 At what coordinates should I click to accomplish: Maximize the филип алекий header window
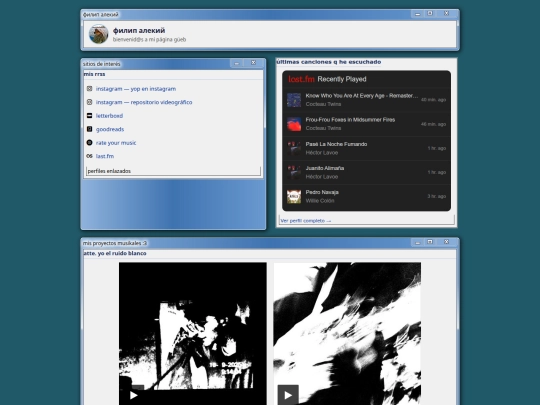(x=430, y=13)
